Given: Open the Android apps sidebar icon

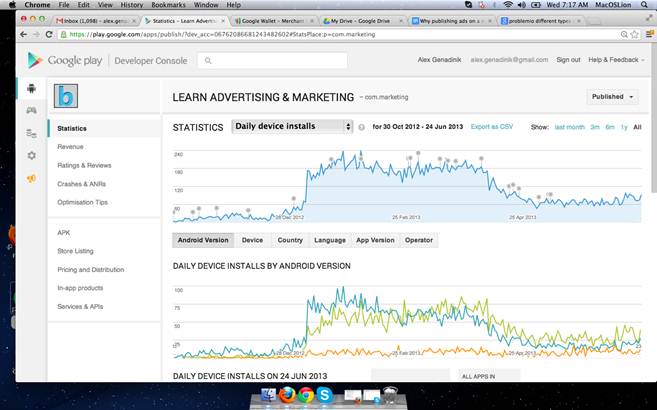Looking at the screenshot, I should click(31, 88).
